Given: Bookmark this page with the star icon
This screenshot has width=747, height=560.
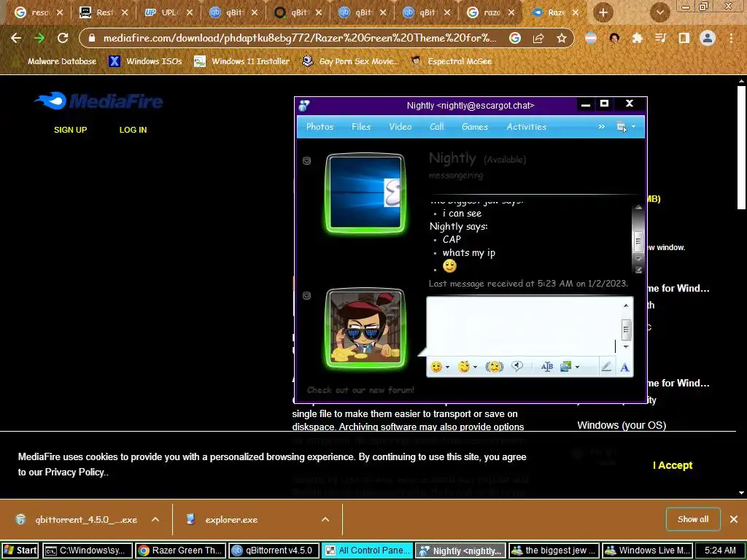Looking at the screenshot, I should tap(562, 38).
